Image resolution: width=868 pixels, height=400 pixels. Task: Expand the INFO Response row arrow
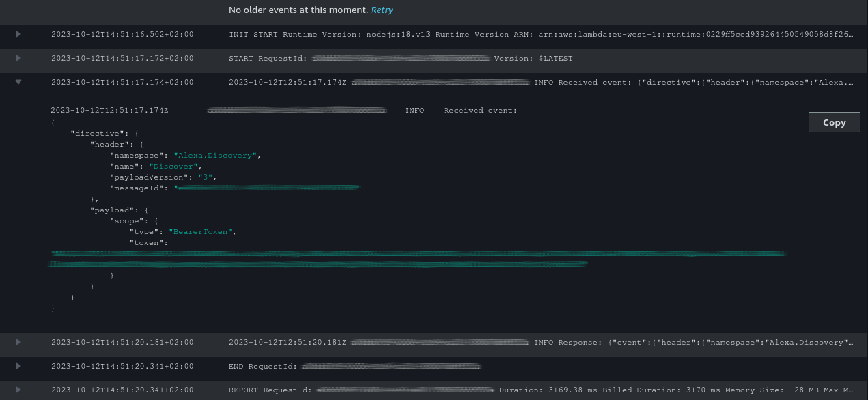18,342
